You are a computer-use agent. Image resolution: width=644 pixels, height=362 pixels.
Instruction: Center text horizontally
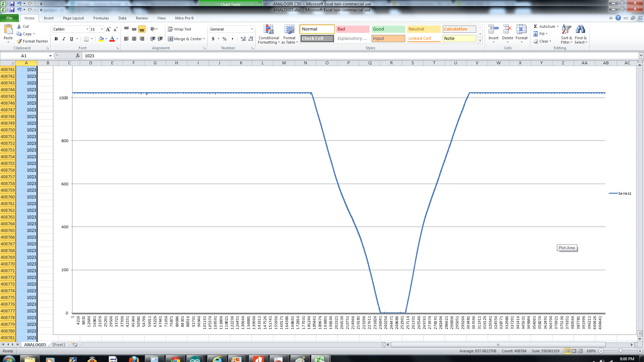pos(134,39)
